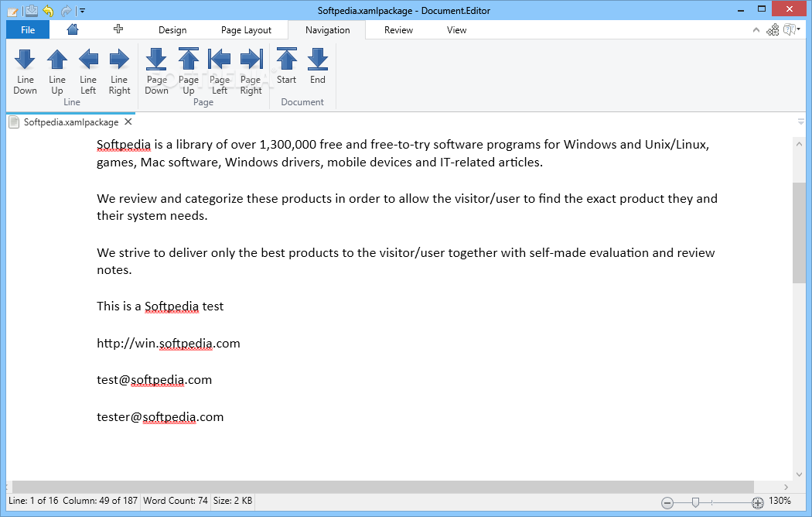Collapse the ribbon with the chevron
The width and height of the screenshot is (812, 517).
coord(756,30)
